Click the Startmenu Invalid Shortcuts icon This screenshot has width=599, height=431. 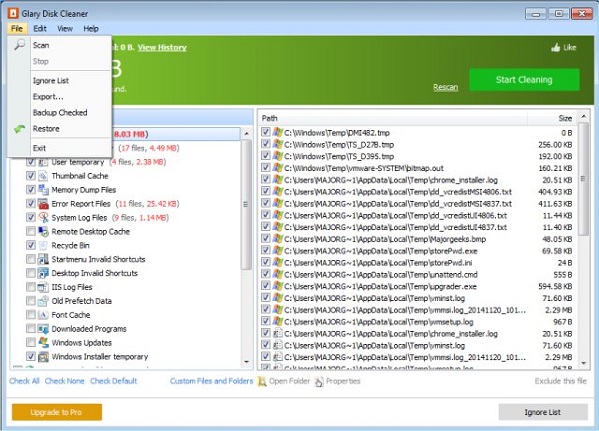click(x=43, y=259)
